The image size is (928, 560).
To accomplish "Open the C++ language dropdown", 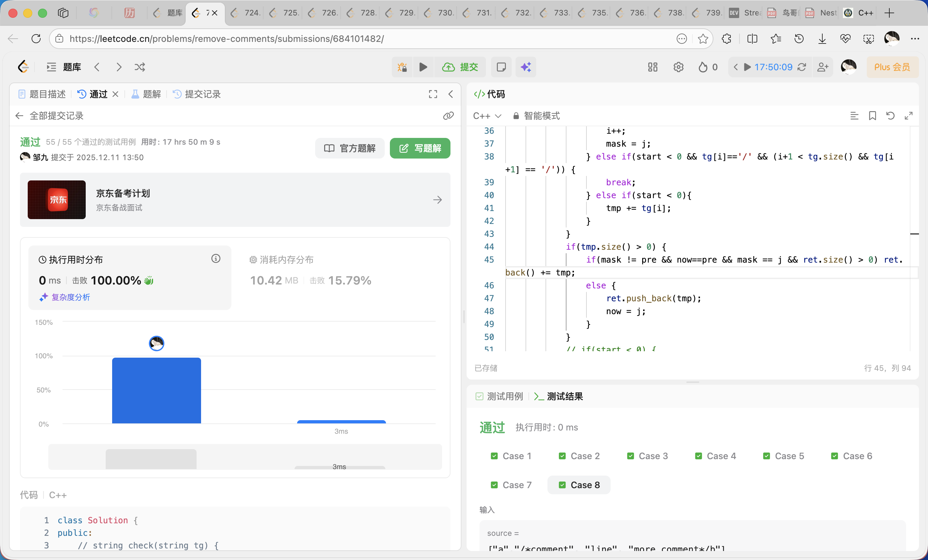I will pos(487,116).
